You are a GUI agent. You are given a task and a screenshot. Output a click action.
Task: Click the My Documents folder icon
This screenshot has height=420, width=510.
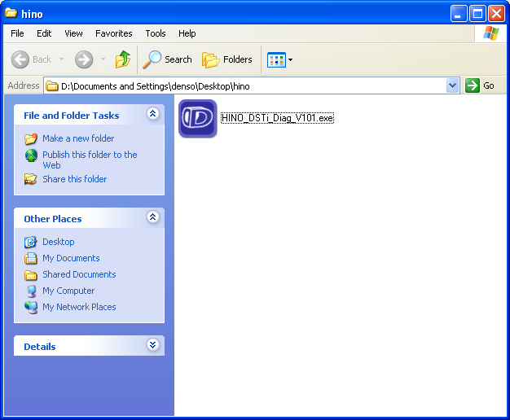[31, 259]
